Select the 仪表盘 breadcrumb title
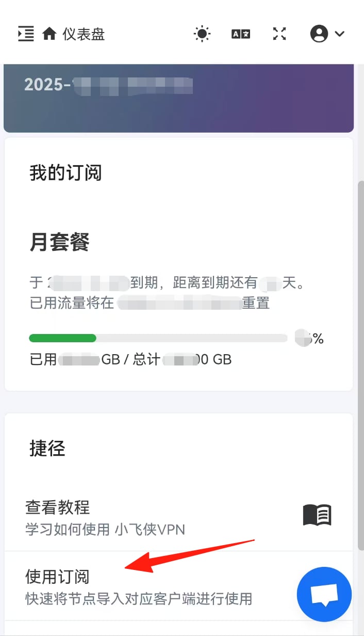 click(x=84, y=34)
